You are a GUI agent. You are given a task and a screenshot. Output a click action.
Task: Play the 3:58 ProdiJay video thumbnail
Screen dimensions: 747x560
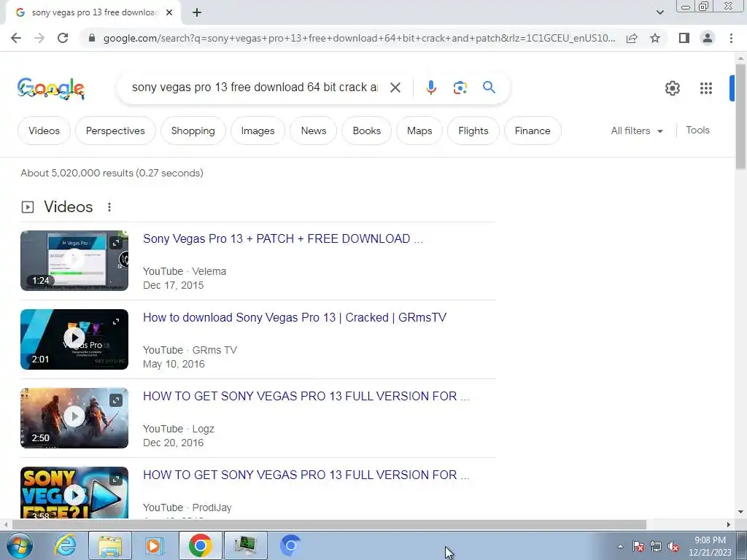pos(74,492)
